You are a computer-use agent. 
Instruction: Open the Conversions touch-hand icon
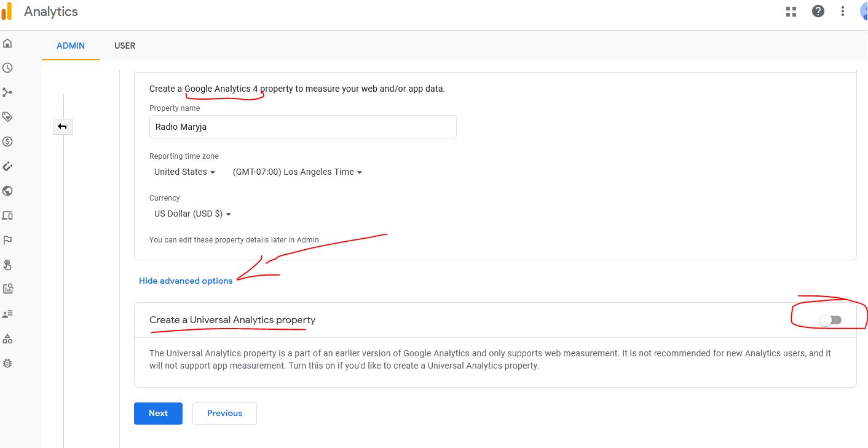[x=7, y=265]
